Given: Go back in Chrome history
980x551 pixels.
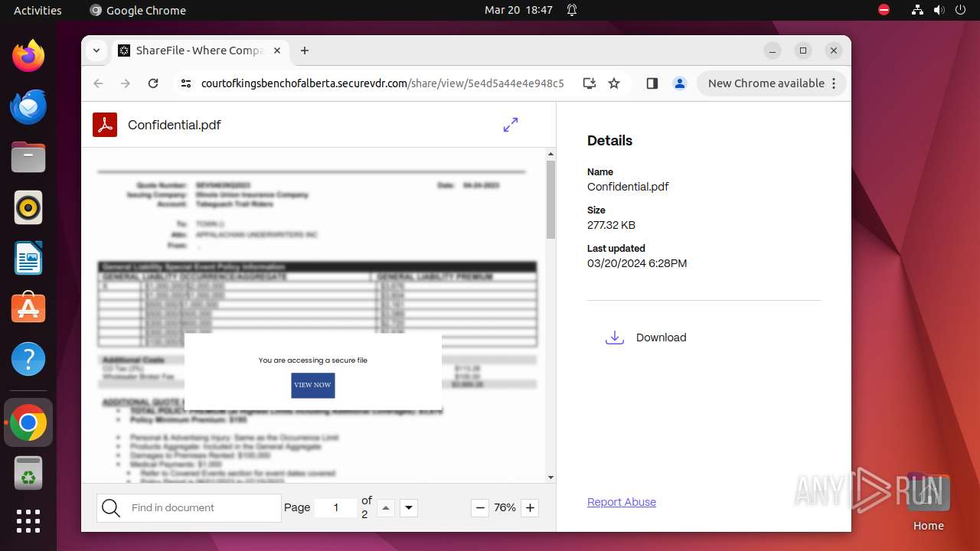Looking at the screenshot, I should (98, 83).
